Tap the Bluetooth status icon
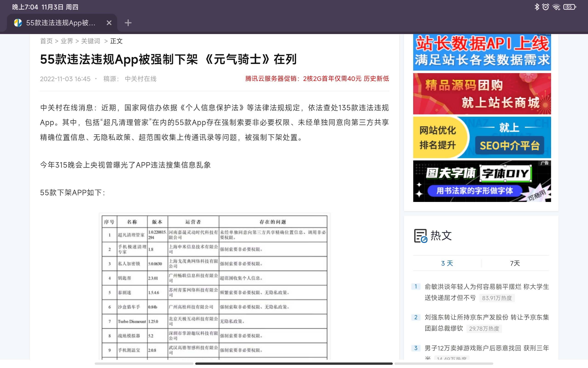The height and width of the screenshot is (368, 588). [x=537, y=7]
